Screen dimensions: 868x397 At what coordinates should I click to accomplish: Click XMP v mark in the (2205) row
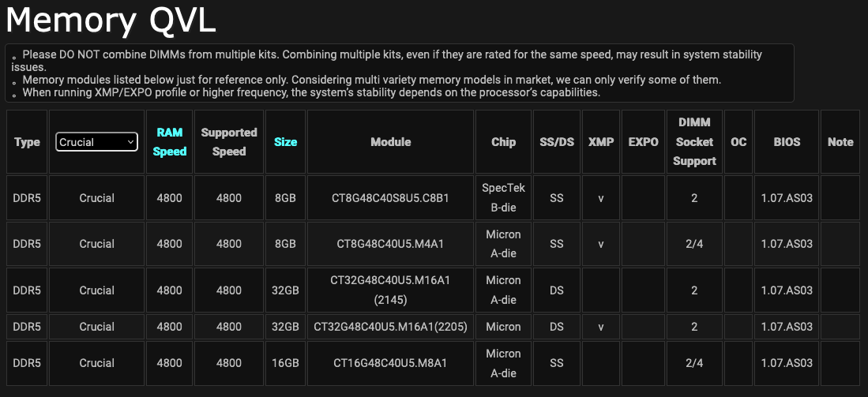(600, 327)
